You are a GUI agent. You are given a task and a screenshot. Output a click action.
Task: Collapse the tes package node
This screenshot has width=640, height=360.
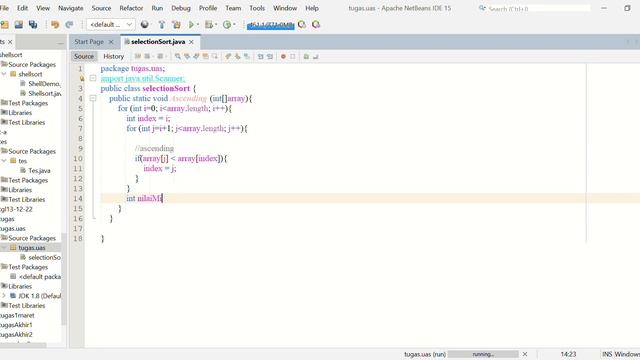[4, 161]
